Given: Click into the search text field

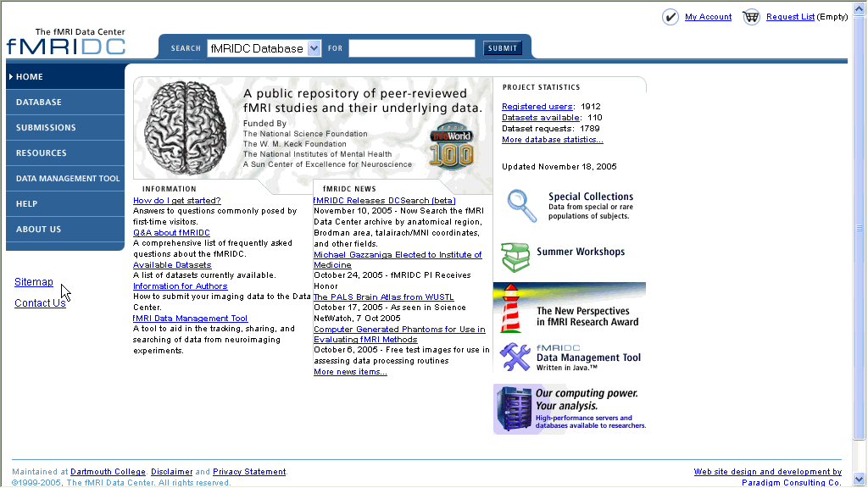Looking at the screenshot, I should (411, 48).
